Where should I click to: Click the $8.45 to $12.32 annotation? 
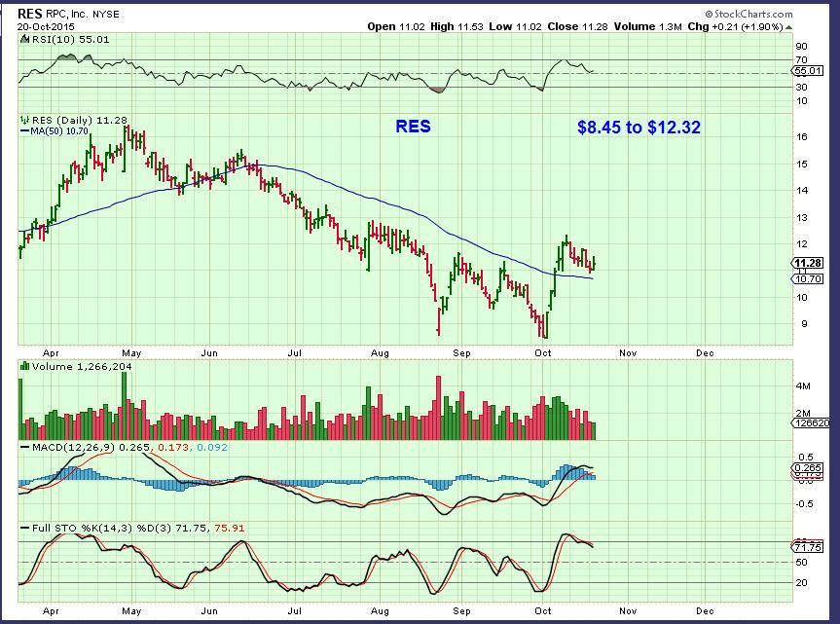tap(639, 128)
